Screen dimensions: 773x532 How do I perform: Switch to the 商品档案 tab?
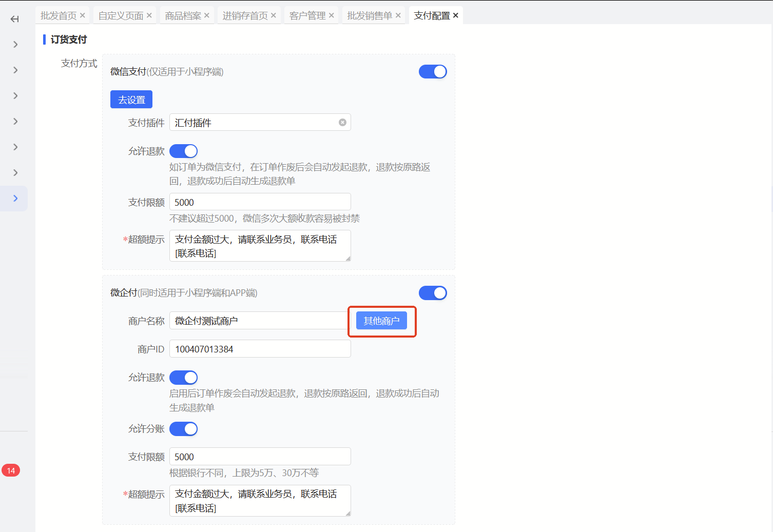click(x=183, y=15)
